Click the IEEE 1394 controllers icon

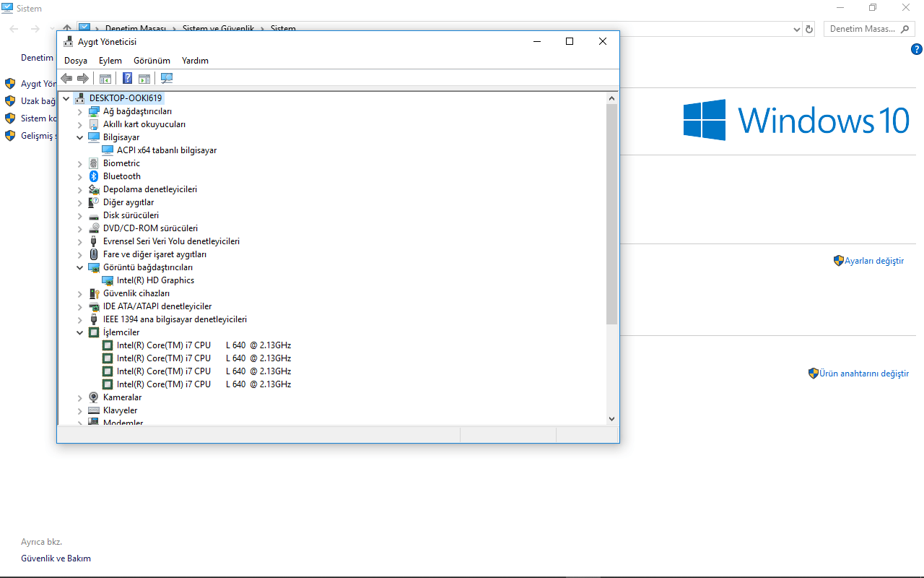click(x=94, y=319)
